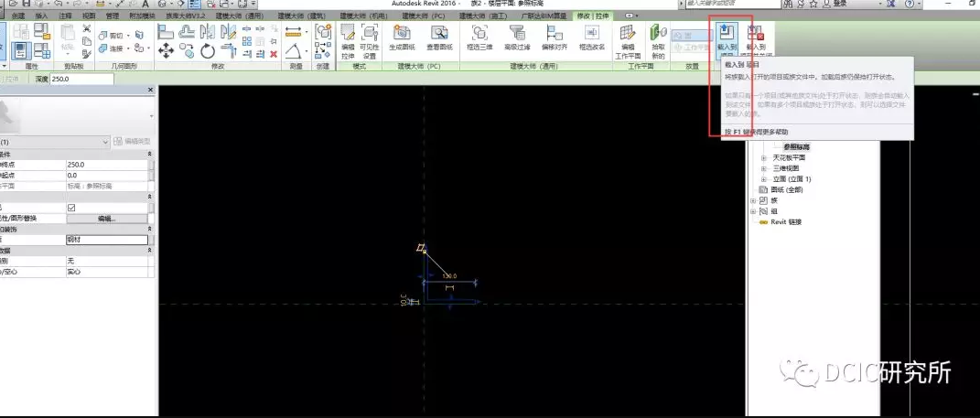This screenshot has width=980, height=418.
Task: Open the 视图 ribbon tab
Action: 89,16
